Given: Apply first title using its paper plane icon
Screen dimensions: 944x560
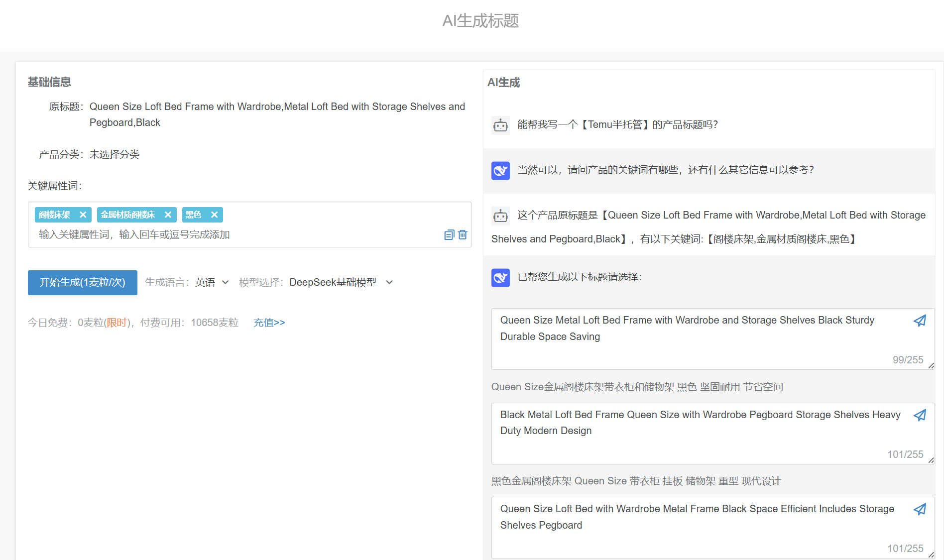Looking at the screenshot, I should tap(920, 321).
